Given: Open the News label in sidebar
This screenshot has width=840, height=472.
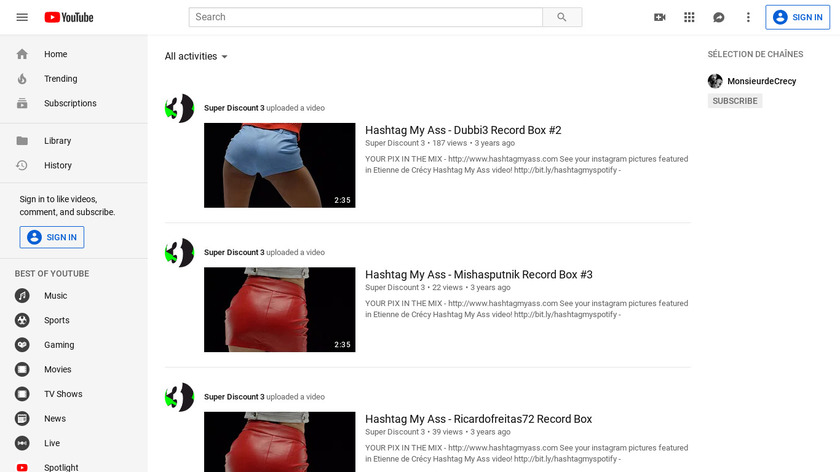Looking at the screenshot, I should tap(55, 419).
